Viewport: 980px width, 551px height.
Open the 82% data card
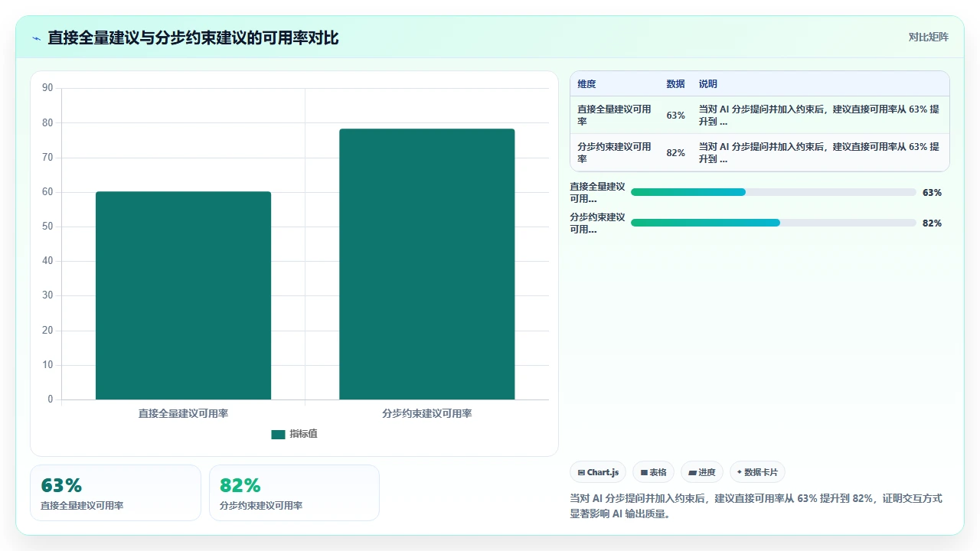click(x=294, y=493)
